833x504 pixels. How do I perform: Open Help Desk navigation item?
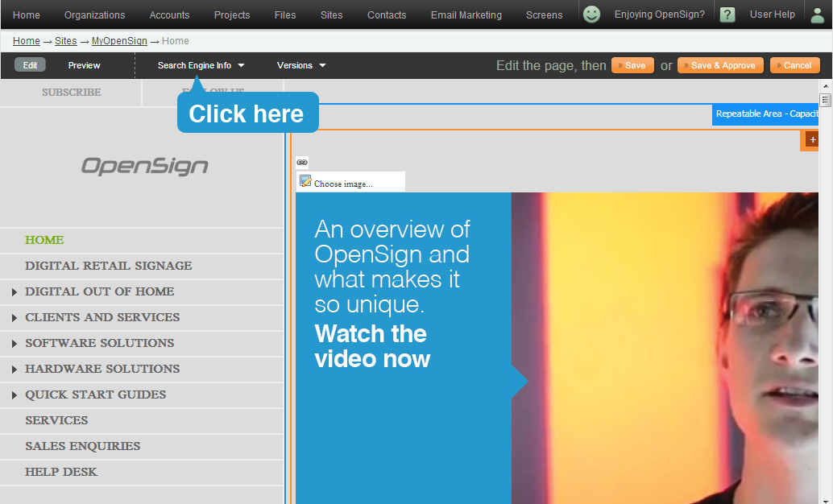click(61, 472)
